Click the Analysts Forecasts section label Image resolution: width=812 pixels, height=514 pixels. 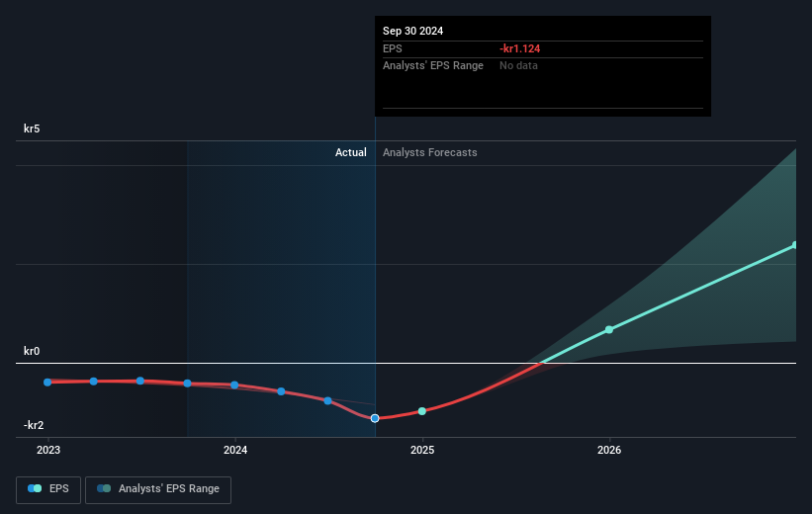tap(430, 152)
